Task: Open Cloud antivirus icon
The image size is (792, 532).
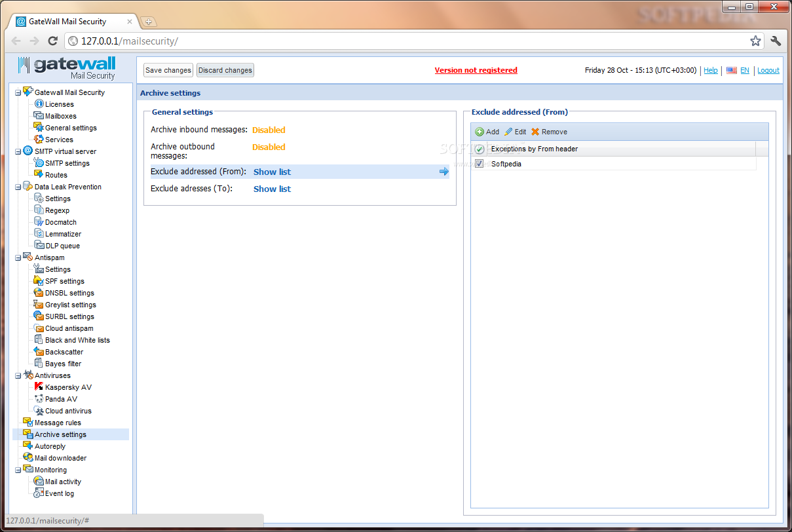Action: (x=39, y=411)
